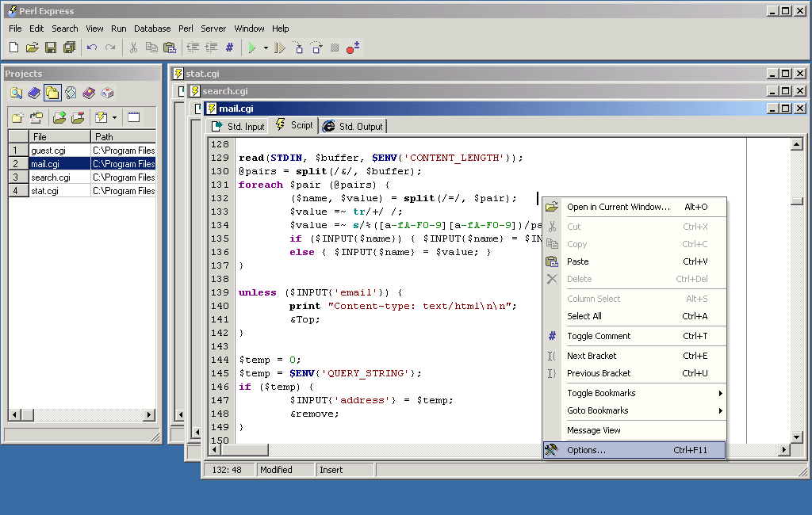Paste from clipboard toolbar icon
This screenshot has height=515, width=812.
point(170,48)
